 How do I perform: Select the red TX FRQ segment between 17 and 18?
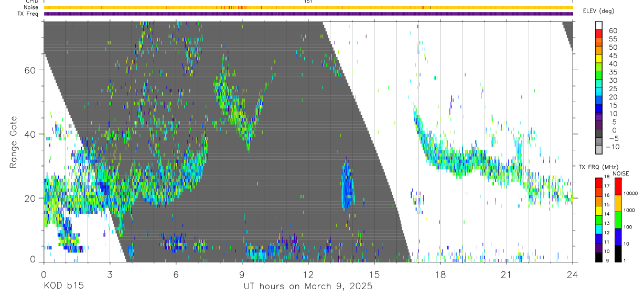[x=599, y=182]
